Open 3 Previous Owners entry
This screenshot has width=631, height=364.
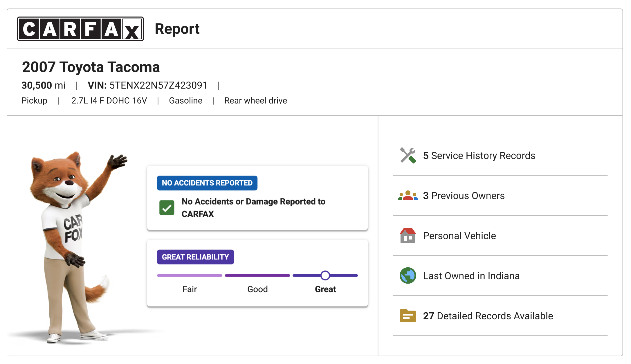coord(464,196)
